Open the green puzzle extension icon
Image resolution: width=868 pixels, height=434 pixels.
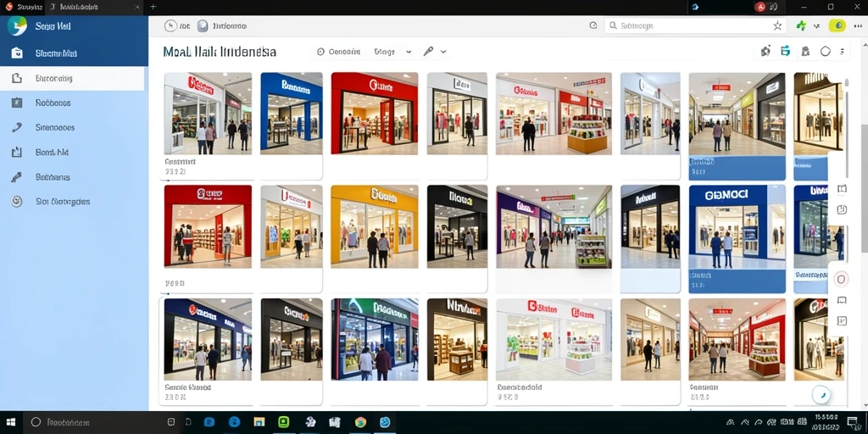click(x=801, y=25)
